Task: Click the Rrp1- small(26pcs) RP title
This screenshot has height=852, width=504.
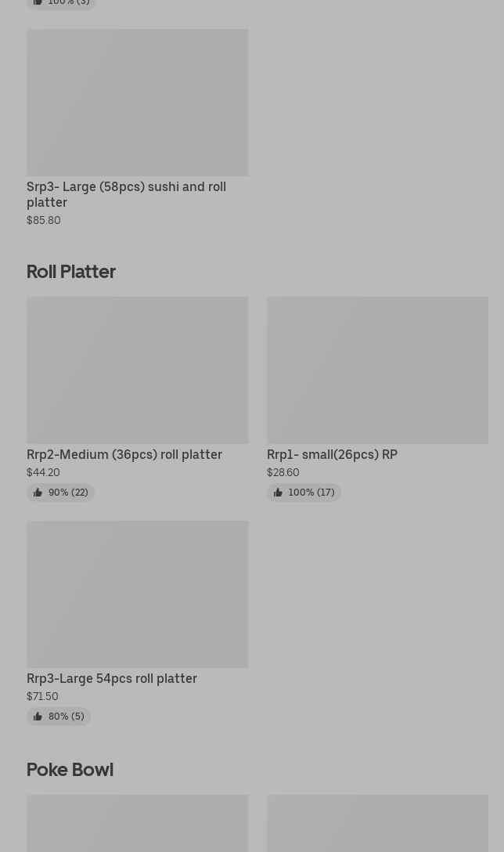Action: tap(332, 454)
